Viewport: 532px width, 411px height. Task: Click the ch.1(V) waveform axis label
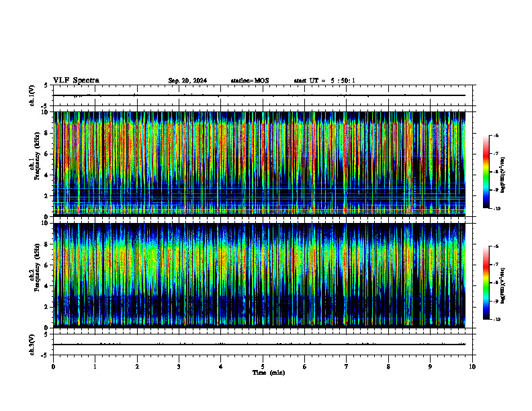[32, 95]
